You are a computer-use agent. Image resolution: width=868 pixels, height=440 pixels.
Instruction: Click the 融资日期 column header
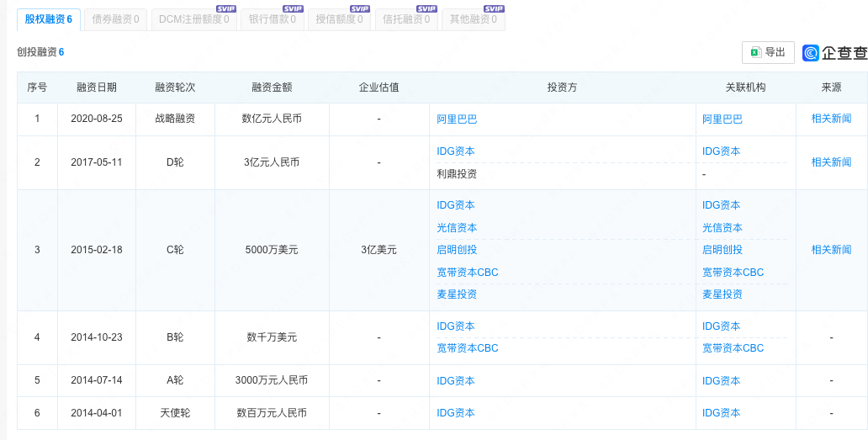[97, 87]
